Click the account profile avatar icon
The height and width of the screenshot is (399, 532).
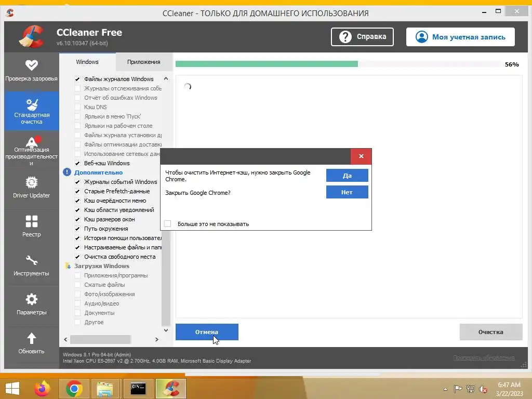(x=422, y=37)
